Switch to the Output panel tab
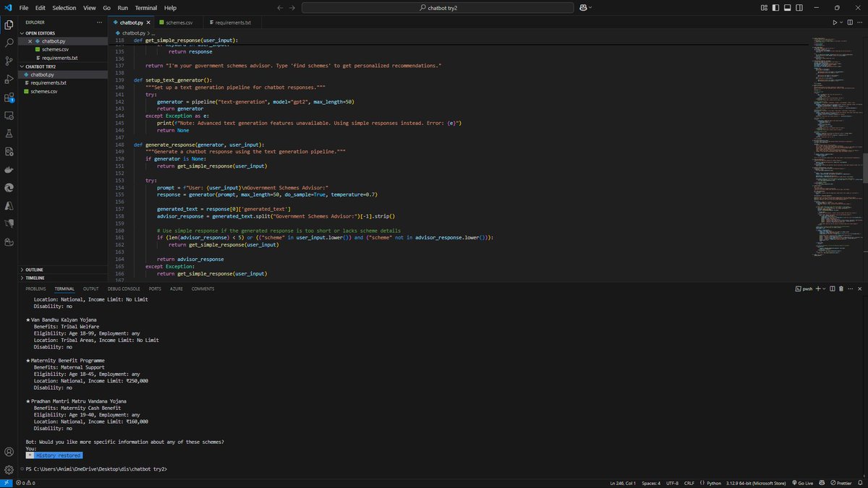Viewport: 868px width, 488px height. [x=90, y=288]
